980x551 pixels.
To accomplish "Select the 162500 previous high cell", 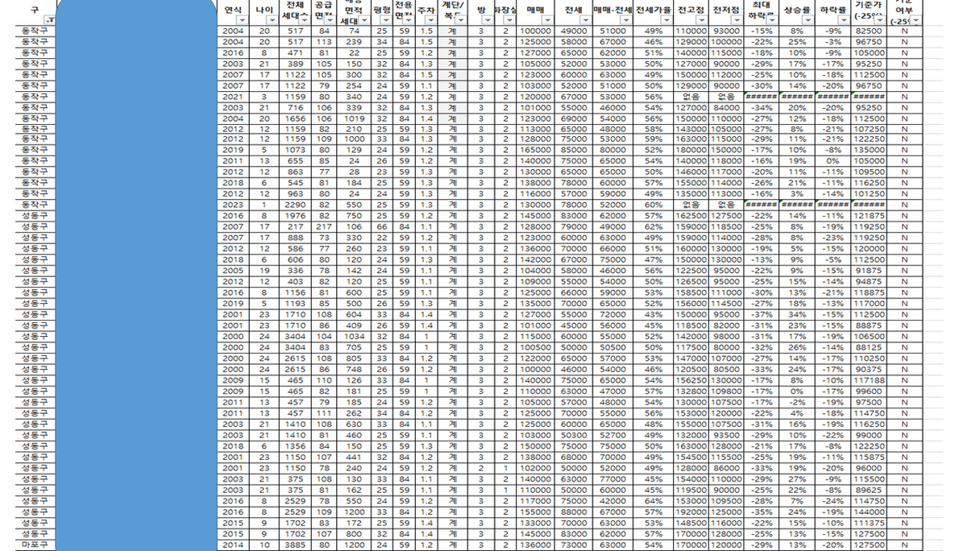I will pos(691,216).
